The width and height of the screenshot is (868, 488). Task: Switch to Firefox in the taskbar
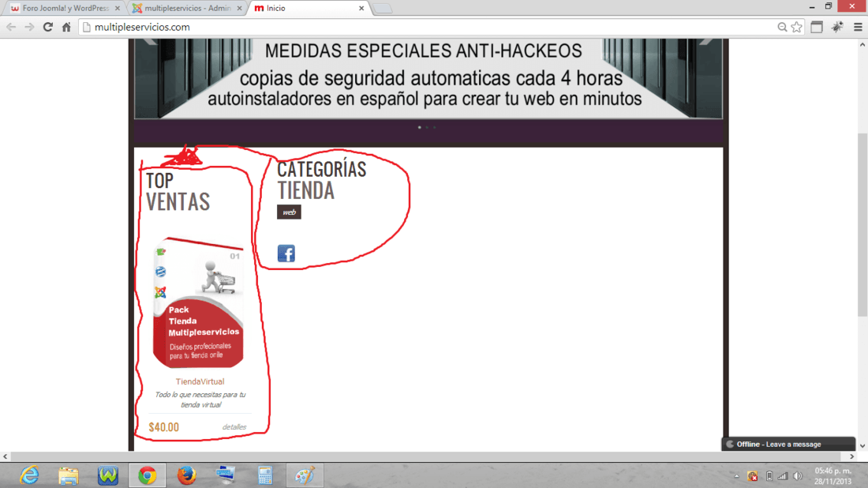click(186, 475)
